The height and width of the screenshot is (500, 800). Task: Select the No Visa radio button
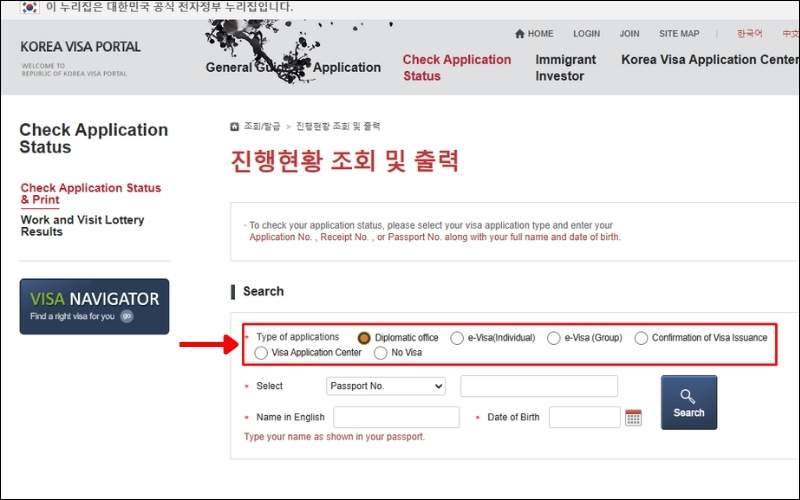(x=380, y=353)
